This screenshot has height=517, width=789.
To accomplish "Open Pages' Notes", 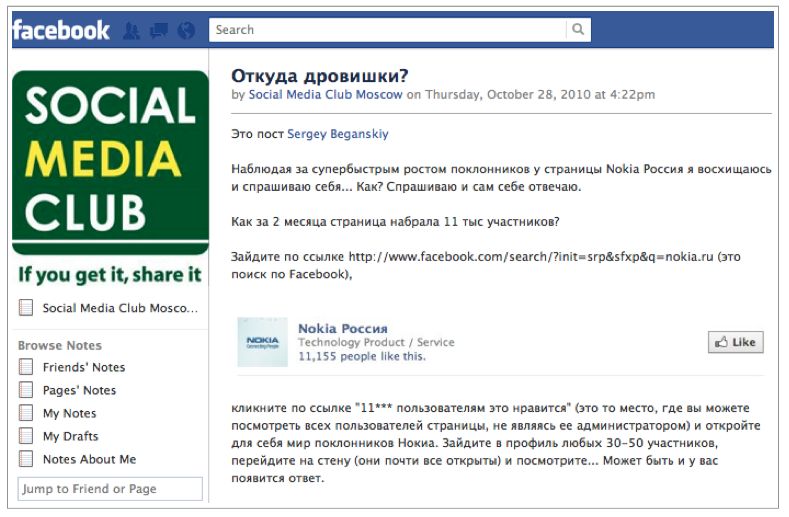I will coord(80,391).
